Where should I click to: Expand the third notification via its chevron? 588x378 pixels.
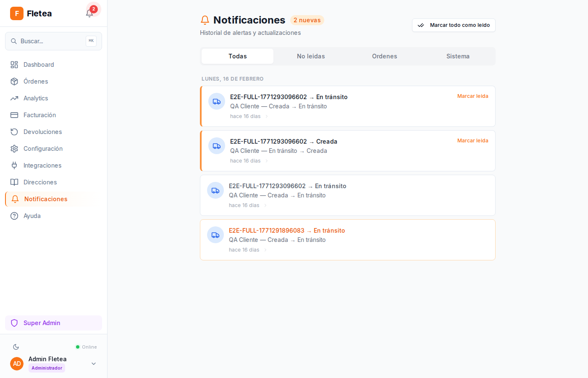(265, 205)
